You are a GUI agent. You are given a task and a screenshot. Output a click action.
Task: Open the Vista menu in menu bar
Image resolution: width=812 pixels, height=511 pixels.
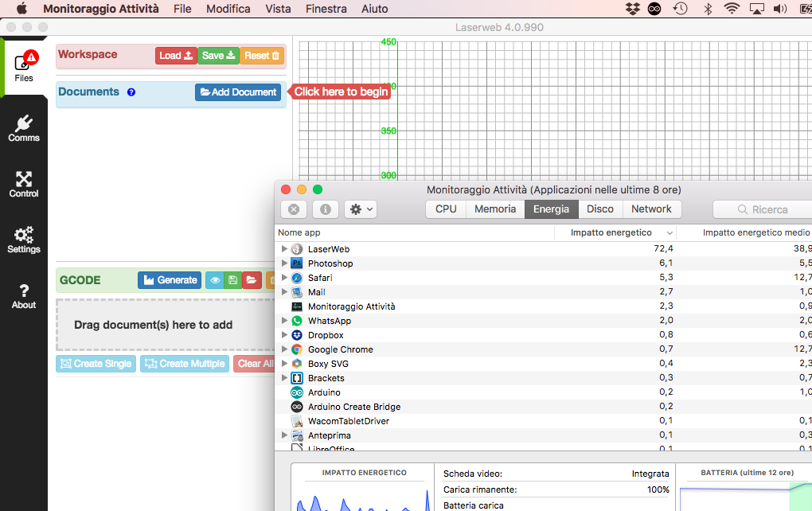click(278, 9)
